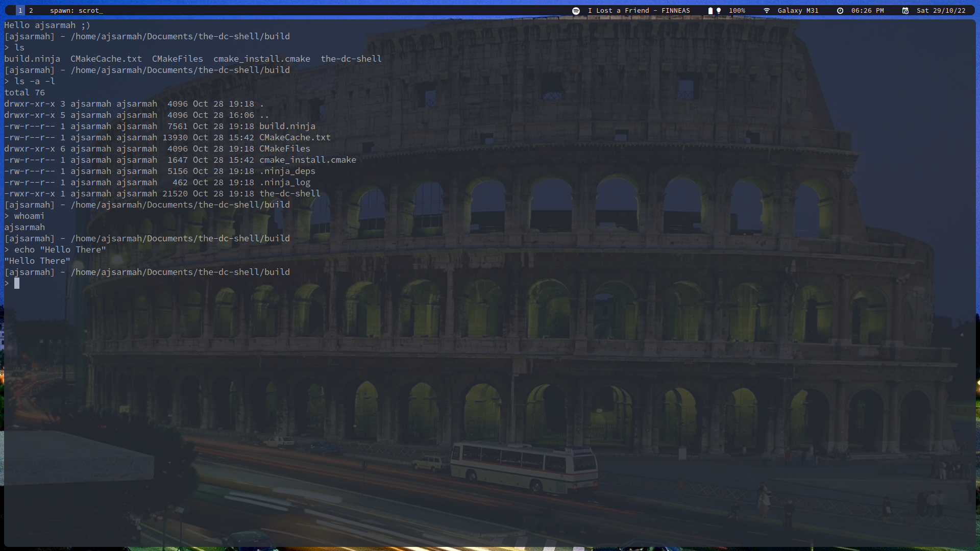Click build.ninja in the long listing

click(287, 126)
